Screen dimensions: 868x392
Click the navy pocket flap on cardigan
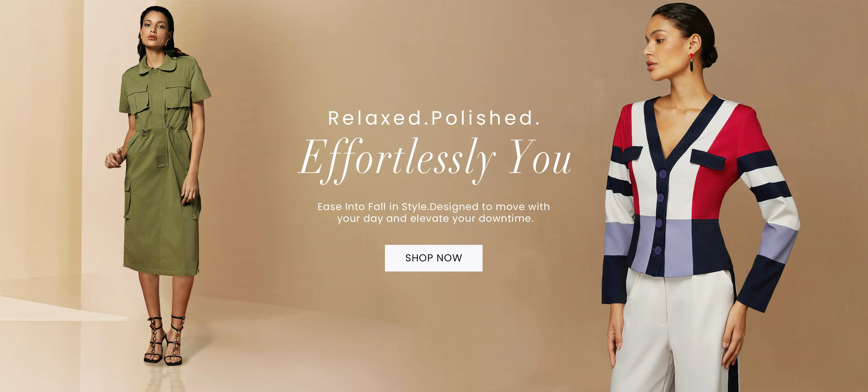(x=708, y=159)
